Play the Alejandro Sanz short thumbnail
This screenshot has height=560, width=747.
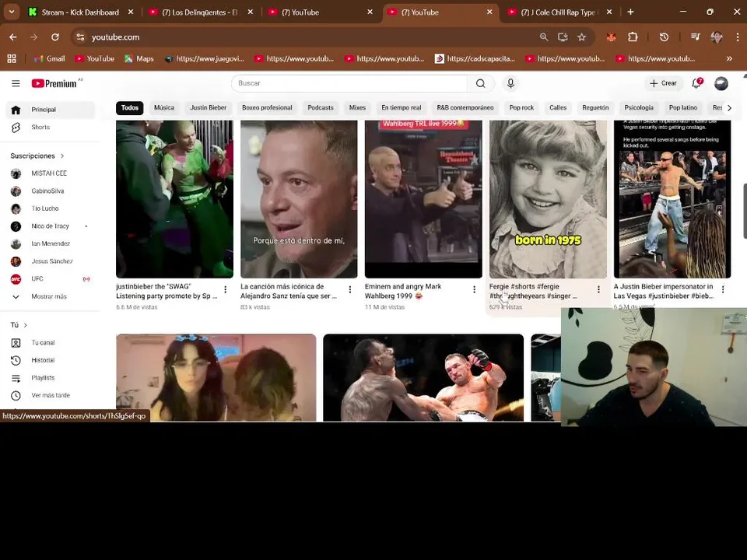[x=299, y=199]
